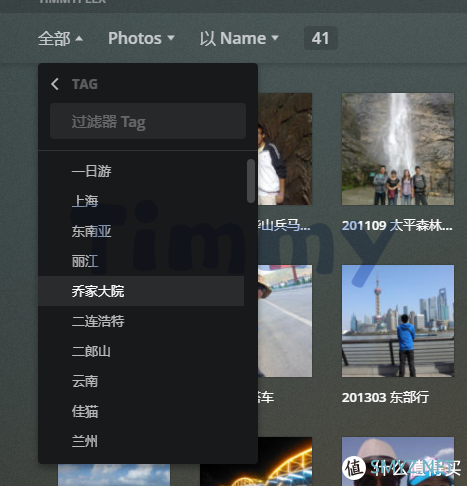Go back using the TAG chevron arrow
The width and height of the screenshot is (467, 486).
click(x=55, y=84)
